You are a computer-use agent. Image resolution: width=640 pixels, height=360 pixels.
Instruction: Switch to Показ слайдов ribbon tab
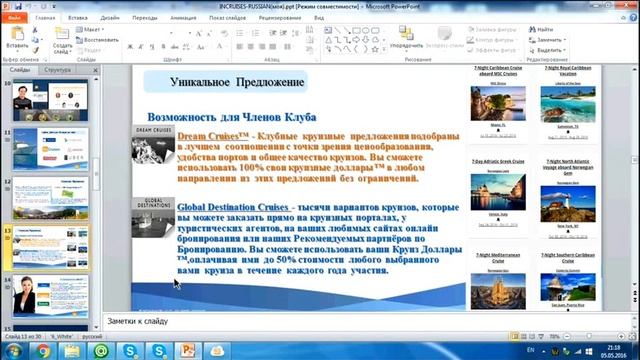click(227, 18)
